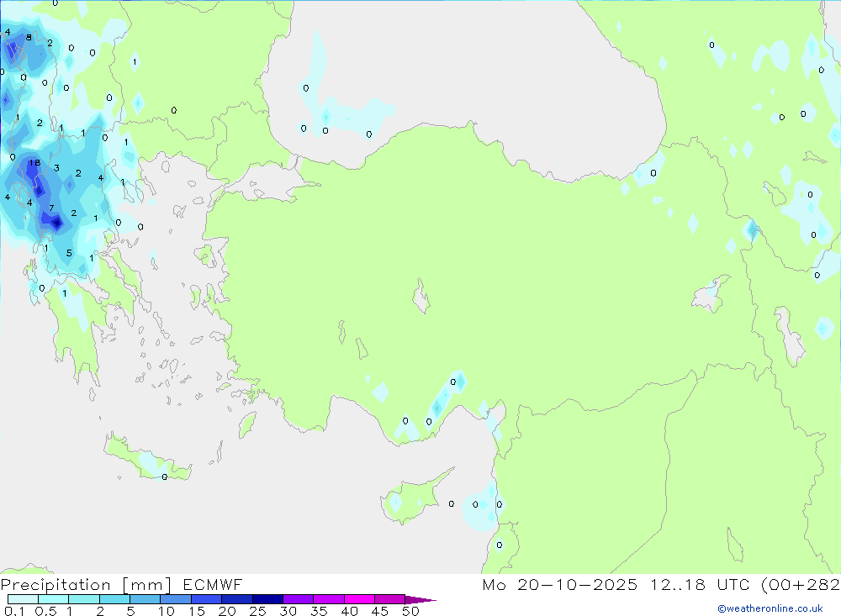Click the 0.1–0.5 mm legend swatch
The width and height of the screenshot is (841, 616).
(x=23, y=599)
